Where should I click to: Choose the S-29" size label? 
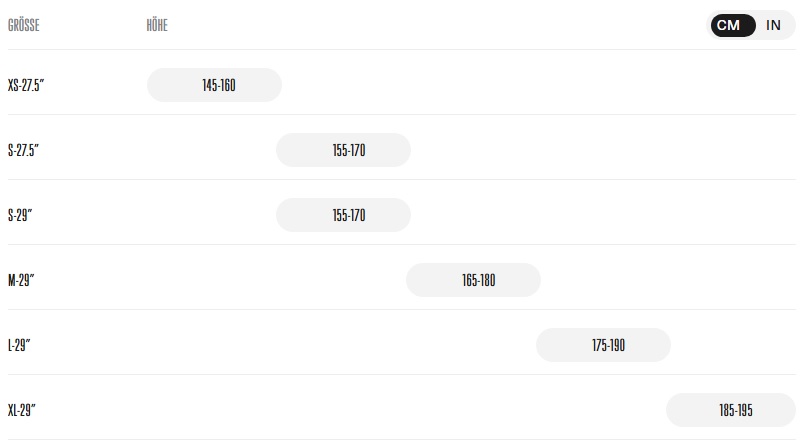click(21, 215)
